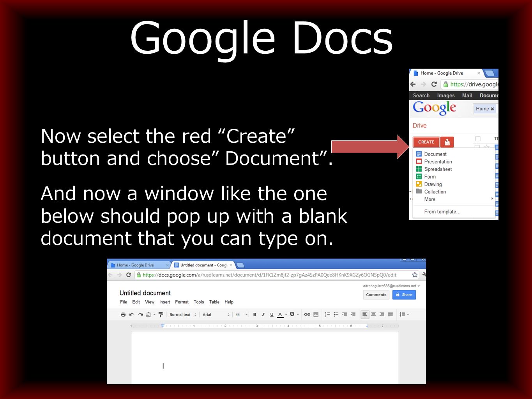532x399 pixels.
Task: Open the Tools menu
Action: click(199, 302)
